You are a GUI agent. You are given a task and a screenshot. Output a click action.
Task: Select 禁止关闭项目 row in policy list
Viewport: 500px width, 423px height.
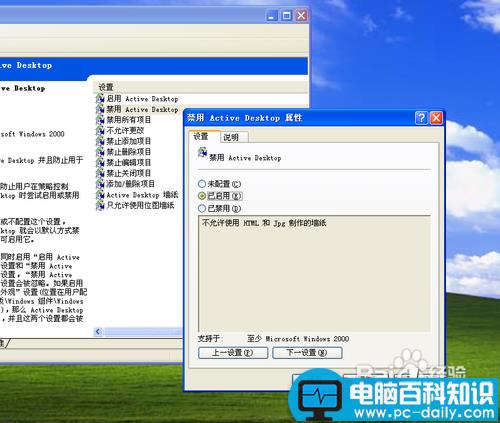[124, 173]
